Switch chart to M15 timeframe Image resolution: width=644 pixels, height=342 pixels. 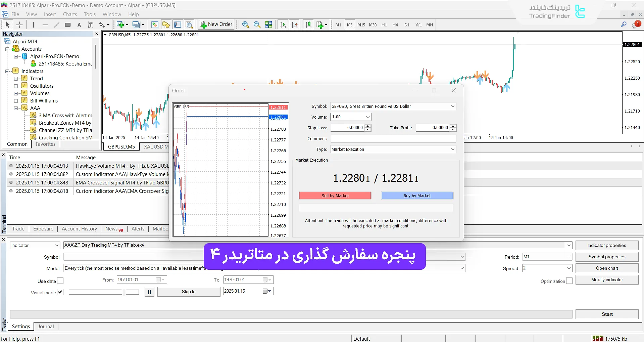[361, 25]
